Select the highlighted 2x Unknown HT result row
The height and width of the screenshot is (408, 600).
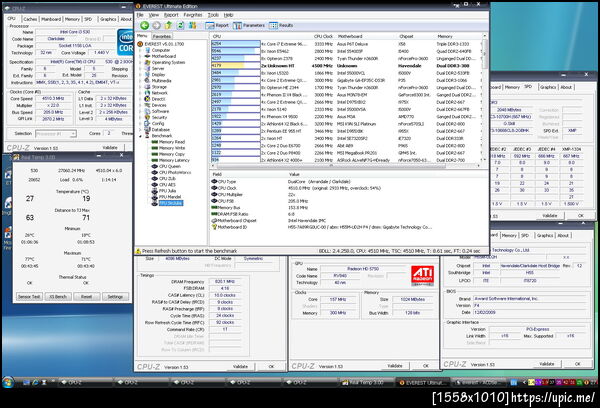tap(346, 66)
